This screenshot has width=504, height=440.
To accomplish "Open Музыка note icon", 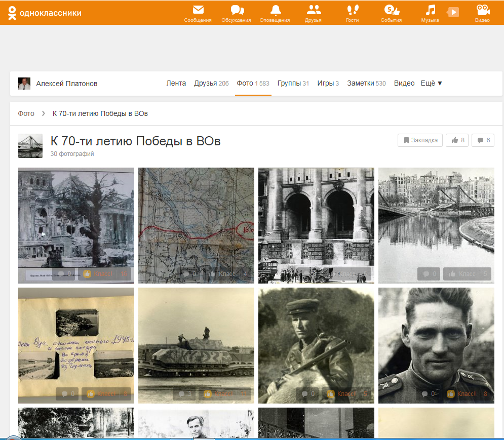I will pyautogui.click(x=430, y=14).
